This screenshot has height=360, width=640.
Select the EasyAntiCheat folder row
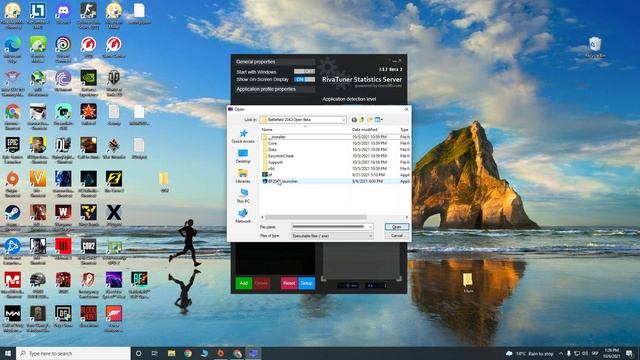tap(335, 156)
